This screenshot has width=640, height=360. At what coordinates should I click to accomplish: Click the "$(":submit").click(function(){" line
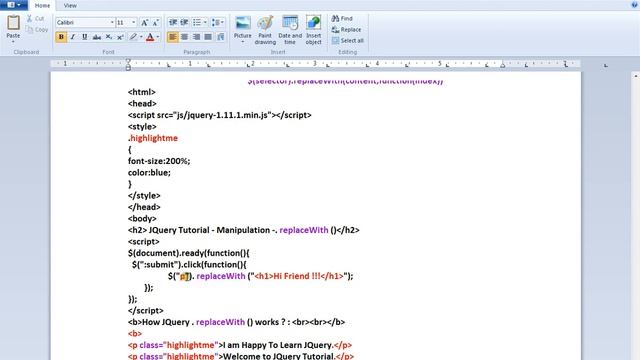189,265
